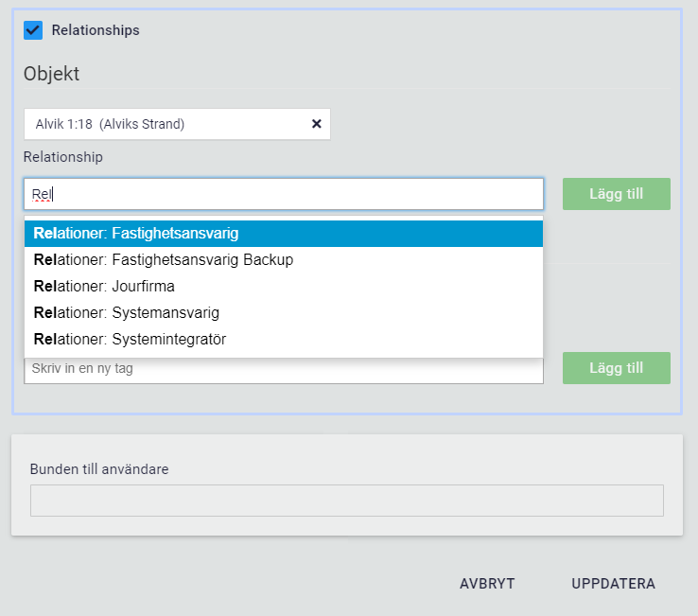The image size is (698, 616).
Task: Click the Relationships checkbox label text
Action: point(96,30)
